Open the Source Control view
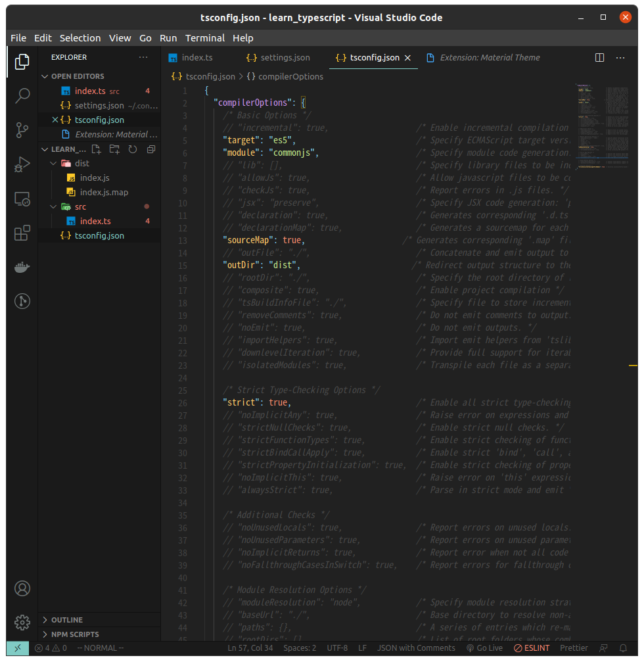The image size is (644, 662). pyautogui.click(x=22, y=130)
